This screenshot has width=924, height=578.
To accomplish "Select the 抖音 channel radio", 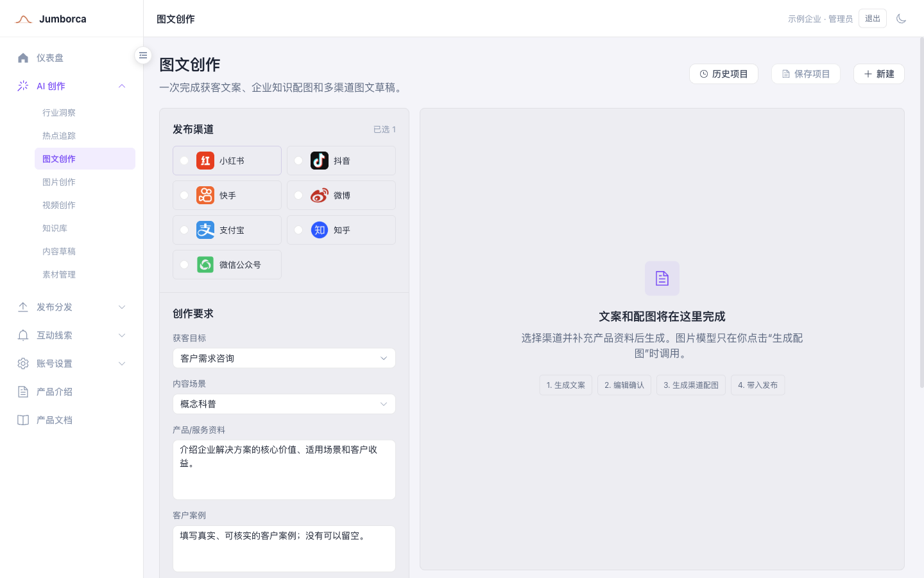I will tap(298, 161).
